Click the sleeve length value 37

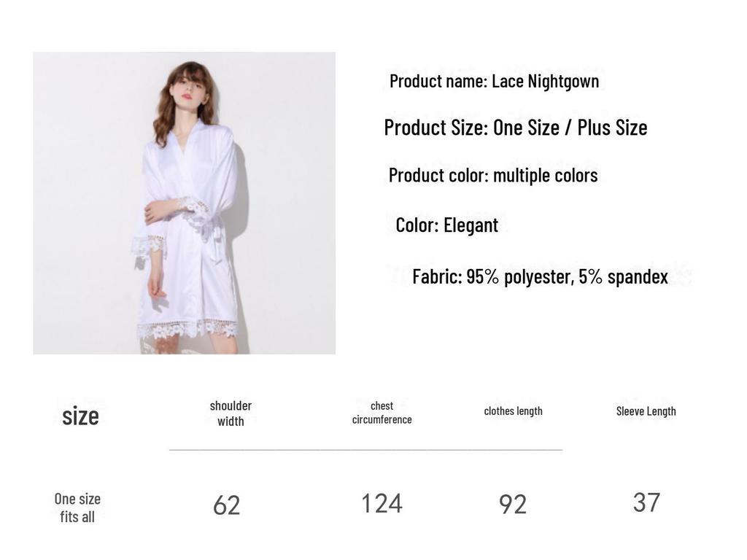646,502
